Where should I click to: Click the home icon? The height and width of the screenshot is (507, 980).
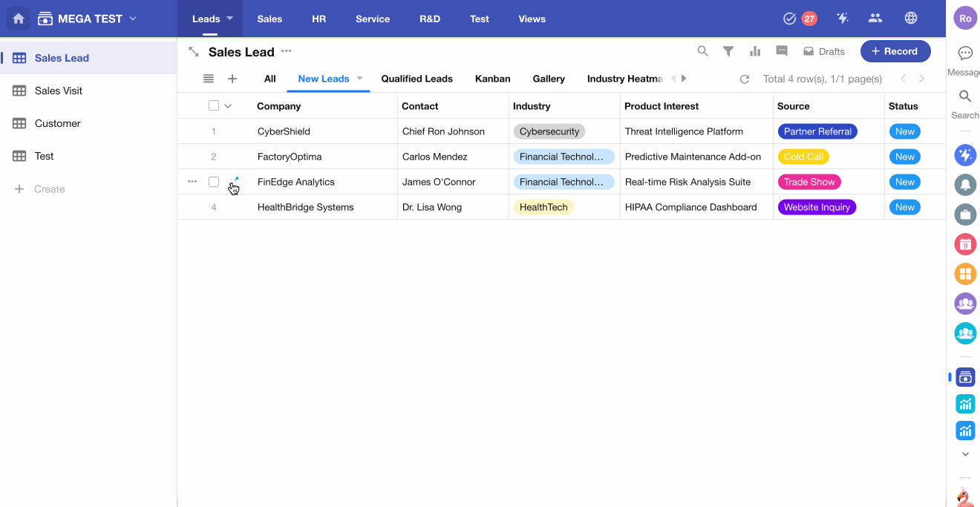point(19,19)
